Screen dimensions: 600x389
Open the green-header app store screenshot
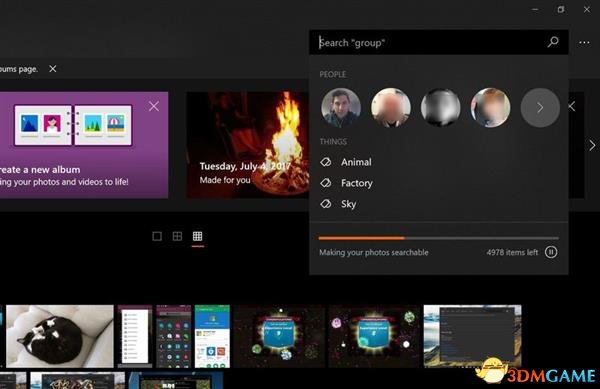click(x=212, y=336)
